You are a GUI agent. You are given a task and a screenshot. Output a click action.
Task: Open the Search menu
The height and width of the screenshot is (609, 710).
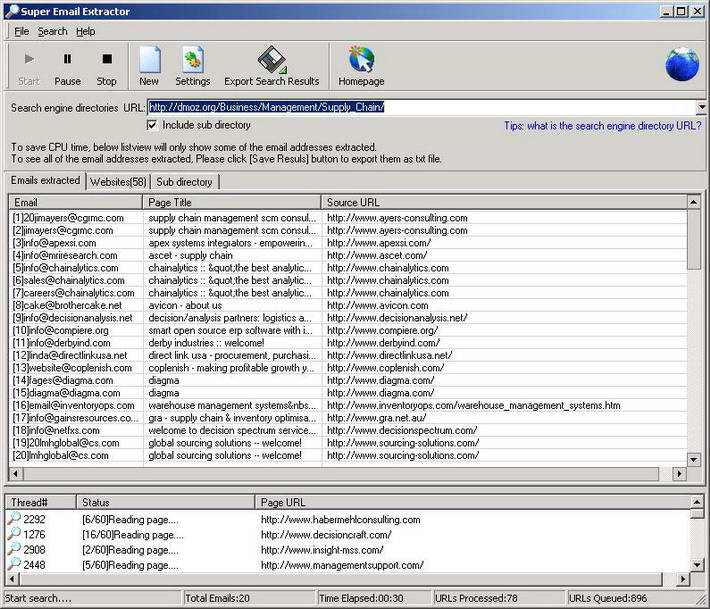(53, 31)
